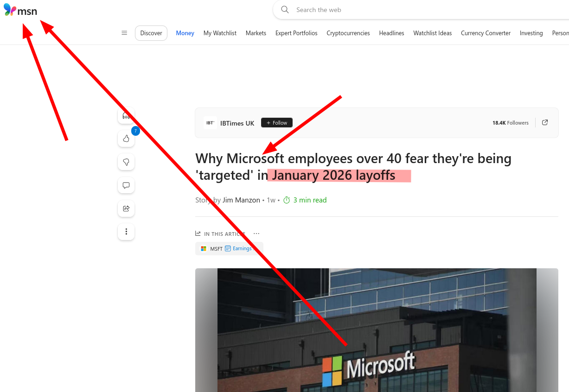Expand In This Article ellipsis options
This screenshot has width=569, height=392.
(256, 234)
